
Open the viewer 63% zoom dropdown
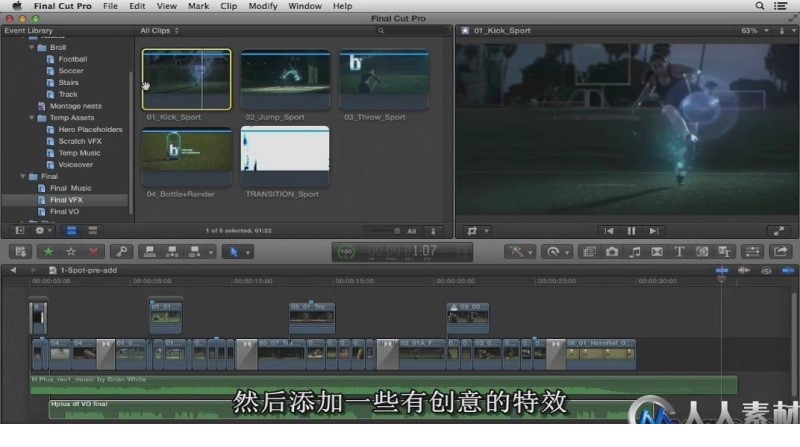click(755, 31)
